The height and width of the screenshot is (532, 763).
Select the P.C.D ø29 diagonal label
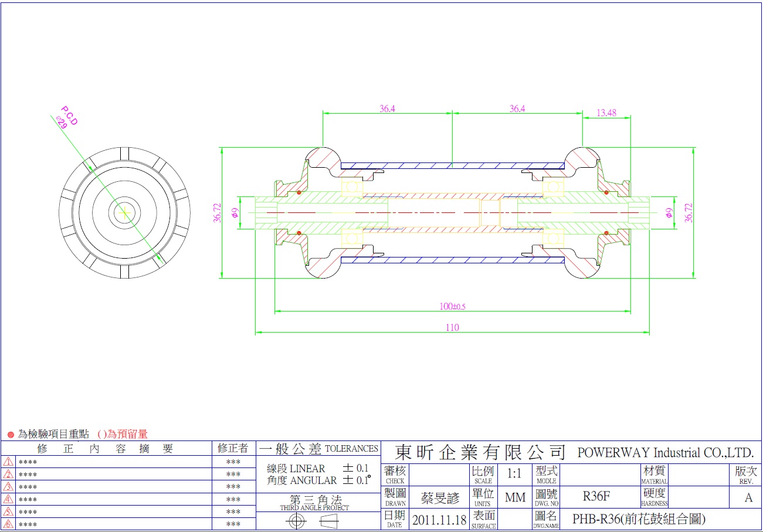click(66, 118)
